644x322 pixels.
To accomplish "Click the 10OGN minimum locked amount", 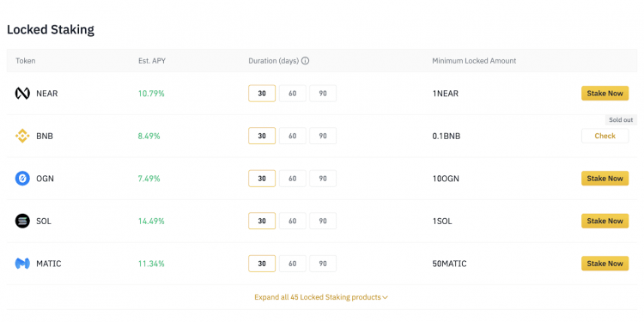I will pyautogui.click(x=446, y=179).
